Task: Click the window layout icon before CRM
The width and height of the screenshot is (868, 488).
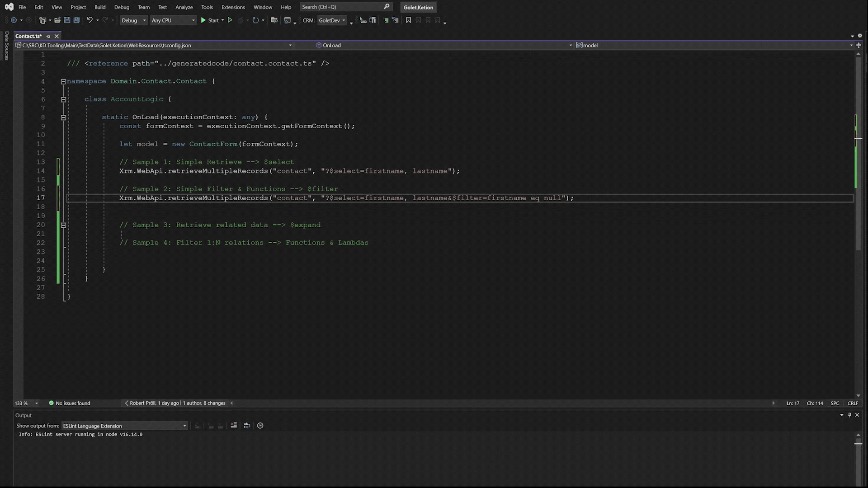Action: (287, 20)
